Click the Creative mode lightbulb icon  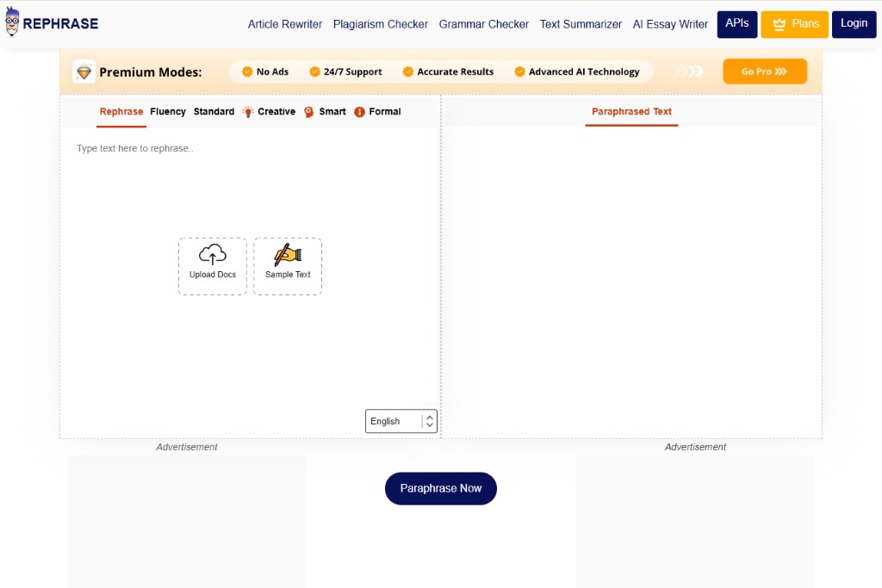[248, 112]
